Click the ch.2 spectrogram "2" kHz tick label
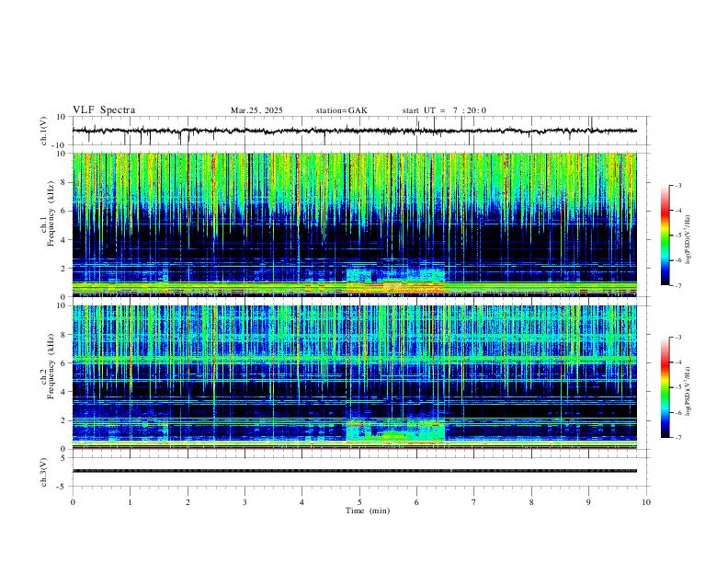 (x=63, y=420)
